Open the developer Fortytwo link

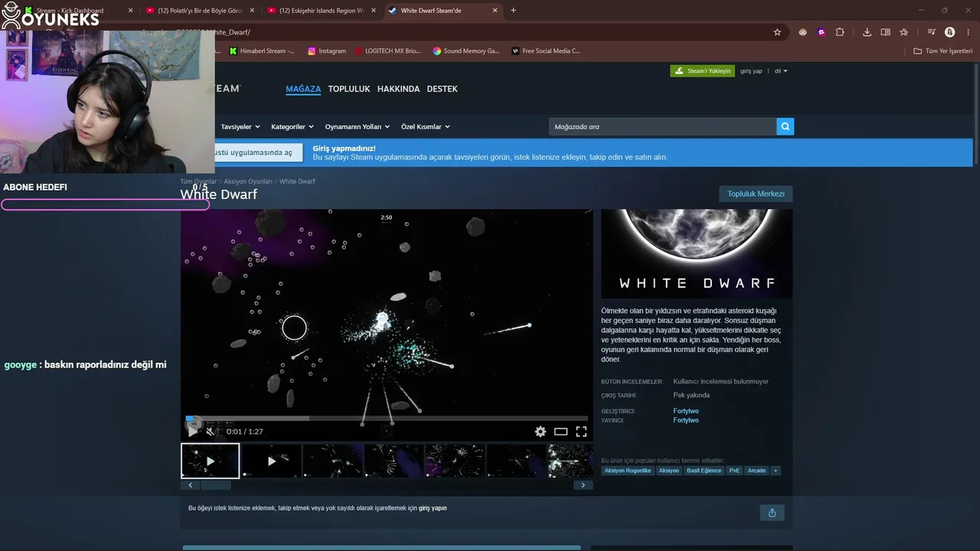(x=686, y=411)
